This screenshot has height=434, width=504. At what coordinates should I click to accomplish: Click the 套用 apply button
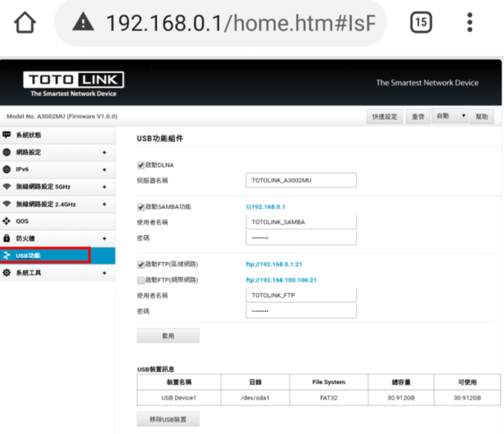coord(168,336)
